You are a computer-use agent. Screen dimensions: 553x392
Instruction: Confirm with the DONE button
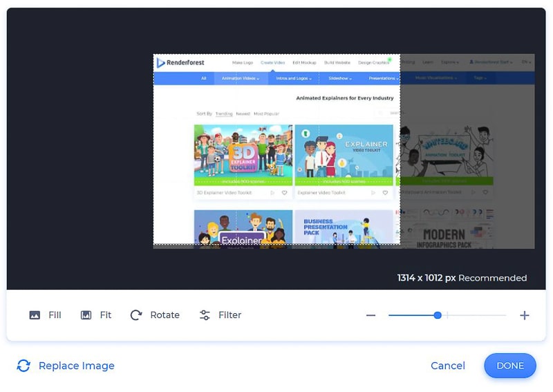click(x=510, y=366)
